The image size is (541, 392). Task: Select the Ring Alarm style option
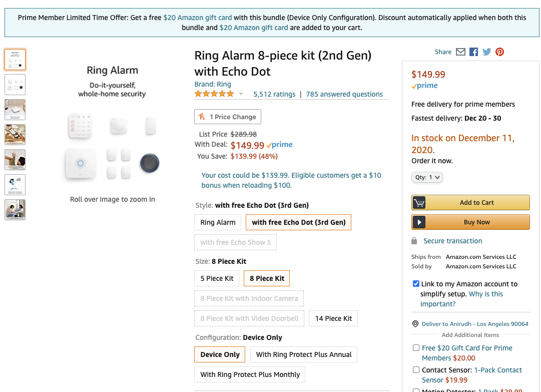coord(217,222)
